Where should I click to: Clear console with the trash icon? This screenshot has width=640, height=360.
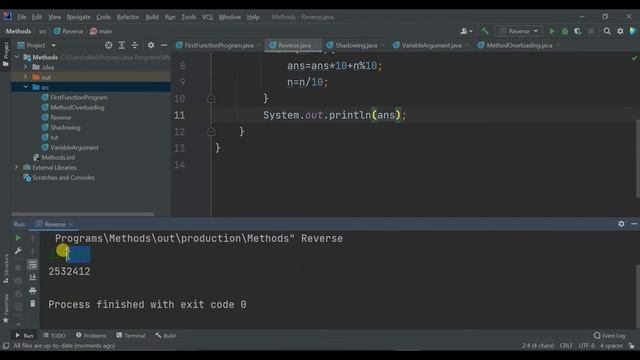point(33,304)
